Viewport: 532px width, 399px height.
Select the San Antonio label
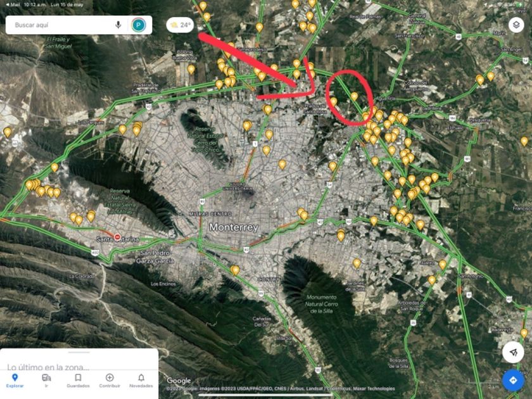[x=470, y=276]
